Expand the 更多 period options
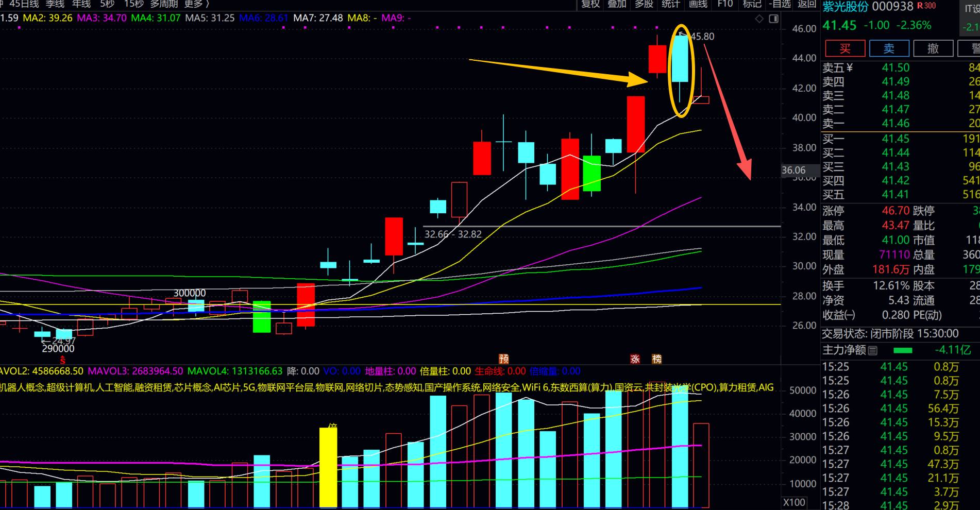Screen dimensions: 980x510 pos(197,4)
